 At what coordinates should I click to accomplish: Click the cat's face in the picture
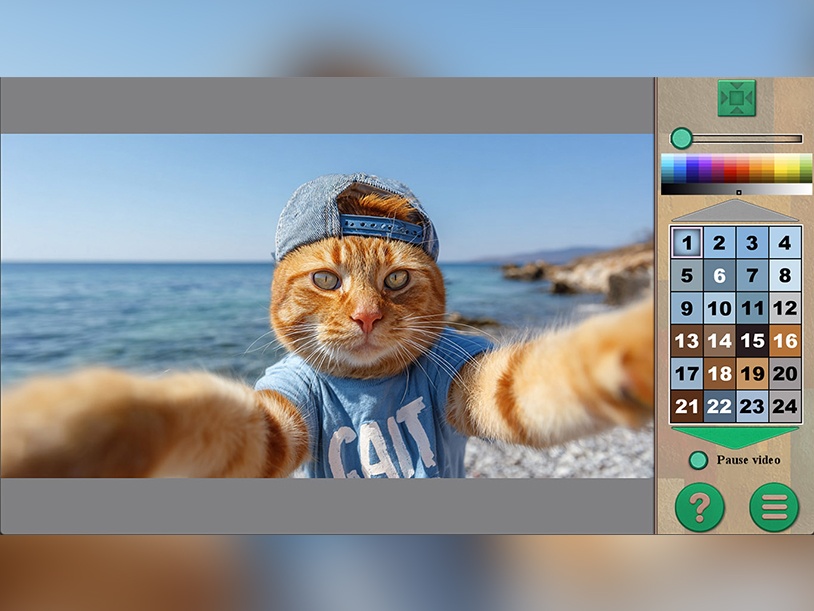(x=358, y=298)
